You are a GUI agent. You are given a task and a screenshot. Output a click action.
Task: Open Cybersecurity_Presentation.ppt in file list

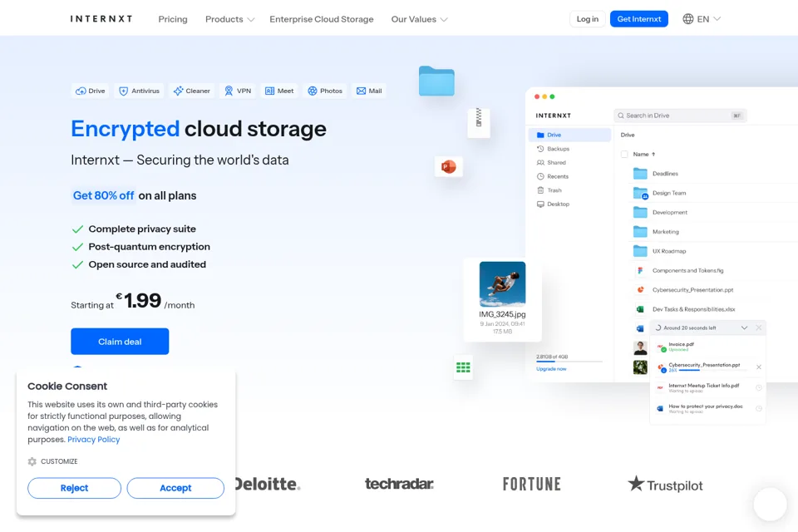coord(685,289)
